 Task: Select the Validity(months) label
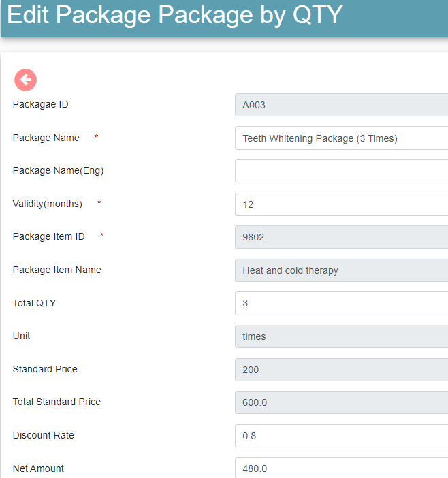tap(48, 204)
